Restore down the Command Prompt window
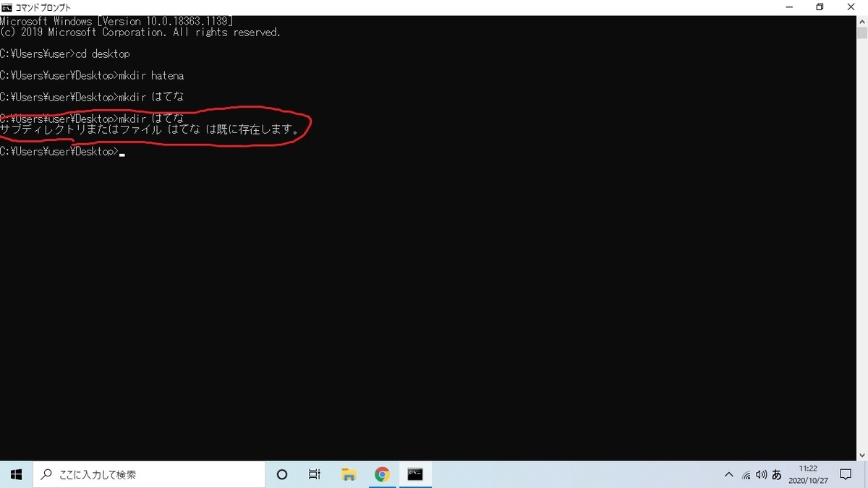 coord(820,7)
